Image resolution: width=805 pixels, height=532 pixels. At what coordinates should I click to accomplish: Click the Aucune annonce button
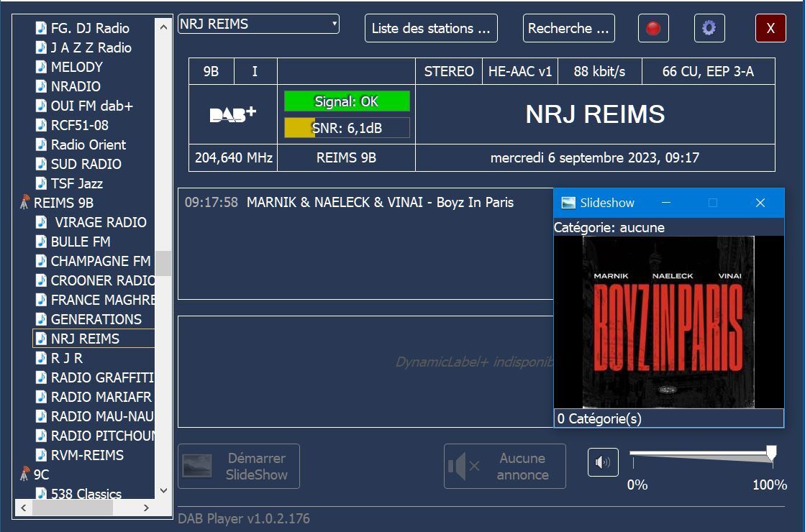click(x=505, y=467)
